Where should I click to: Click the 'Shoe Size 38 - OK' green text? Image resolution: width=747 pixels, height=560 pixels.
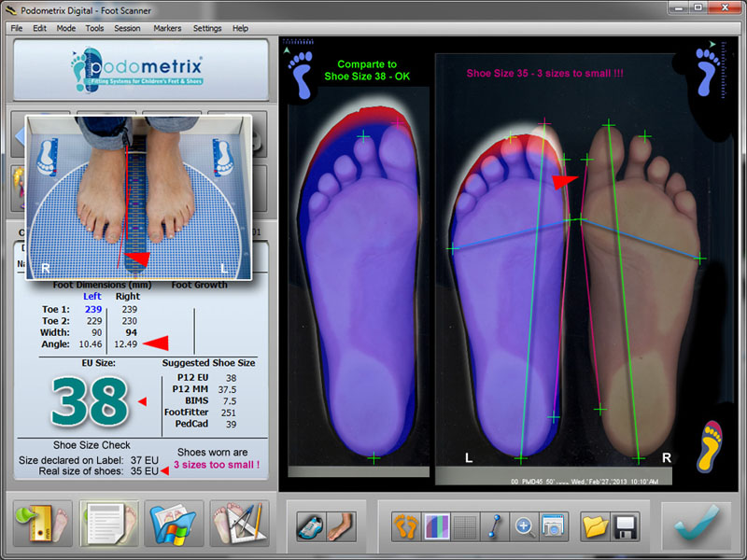click(367, 77)
